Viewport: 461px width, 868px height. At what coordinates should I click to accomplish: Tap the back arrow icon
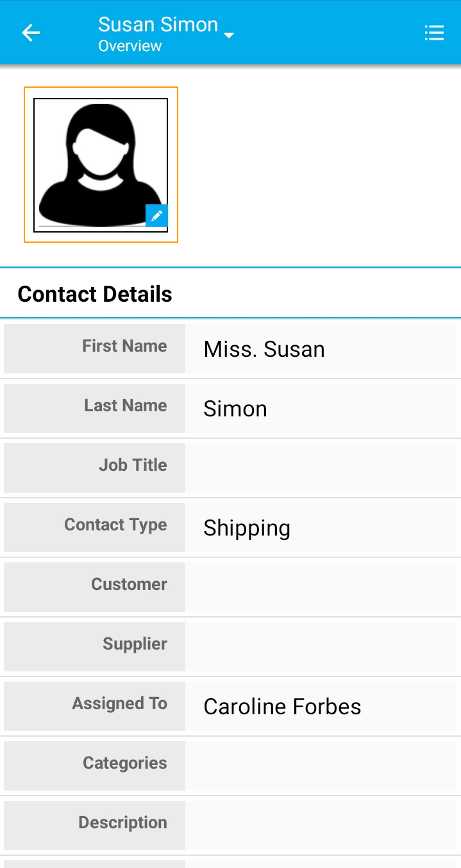[31, 33]
